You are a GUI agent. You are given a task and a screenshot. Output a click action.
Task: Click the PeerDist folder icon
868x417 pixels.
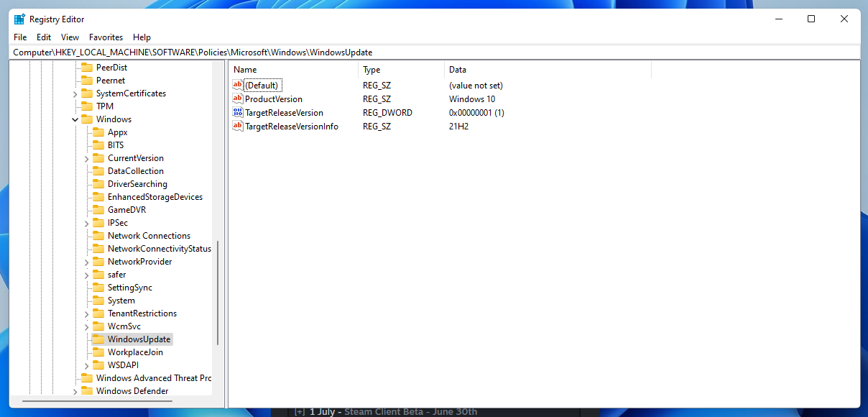pyautogui.click(x=87, y=68)
